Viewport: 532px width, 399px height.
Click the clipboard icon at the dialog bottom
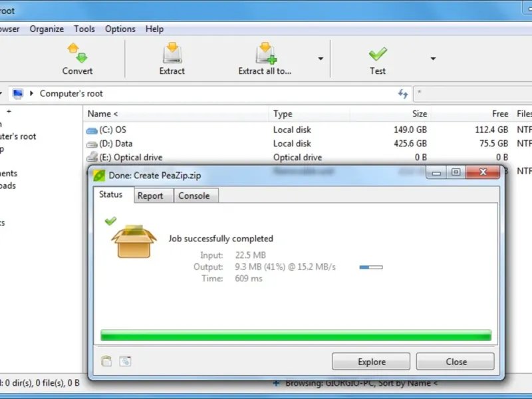(106, 361)
